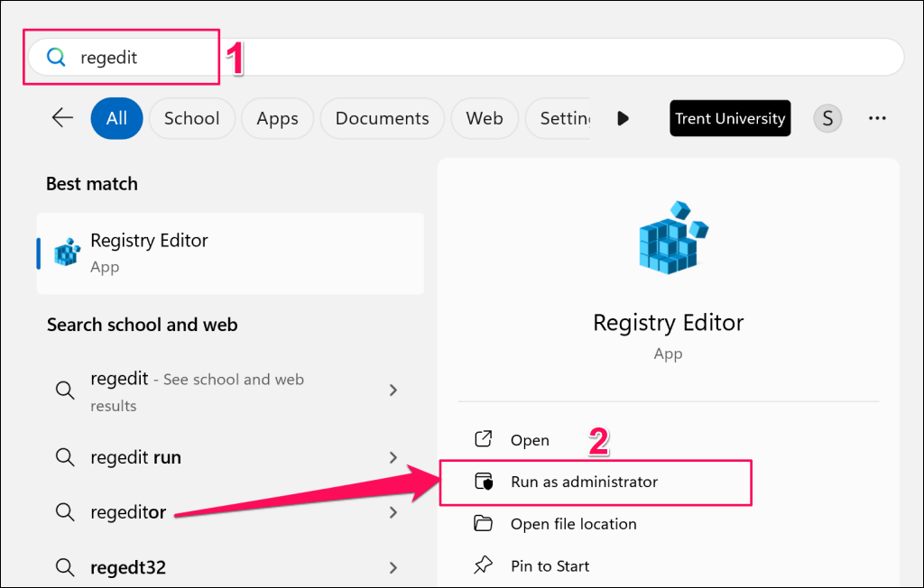Switch to the Documents filter tab
Screen dimensions: 924x588
[382, 118]
